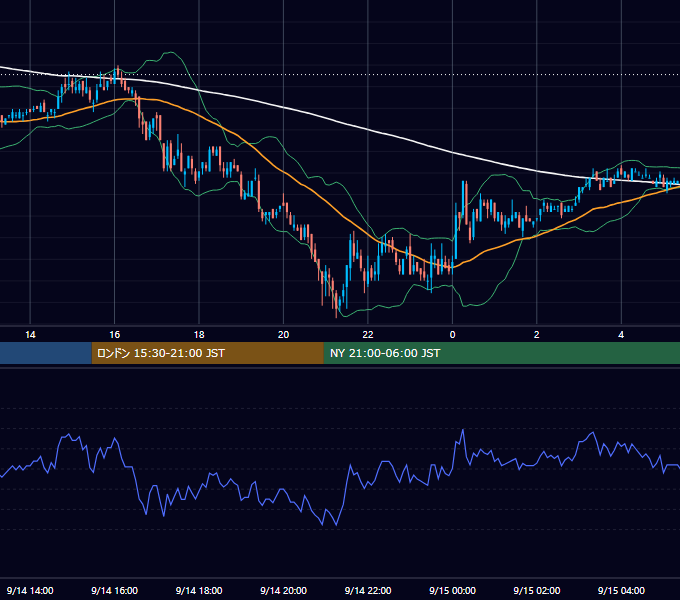The image size is (680, 600).
Task: Click the '14' hour label on price chart axis
Action: pyautogui.click(x=30, y=335)
